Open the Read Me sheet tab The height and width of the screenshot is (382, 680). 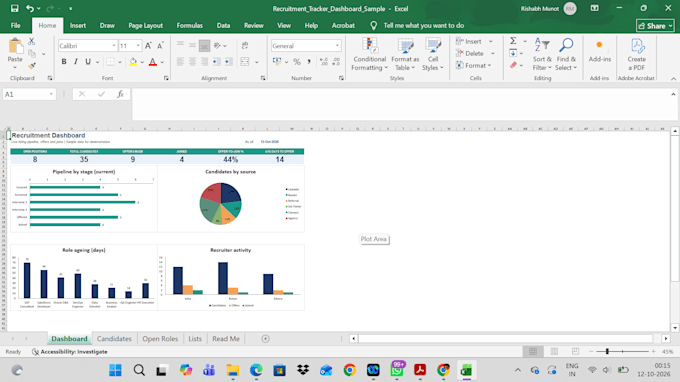(226, 339)
